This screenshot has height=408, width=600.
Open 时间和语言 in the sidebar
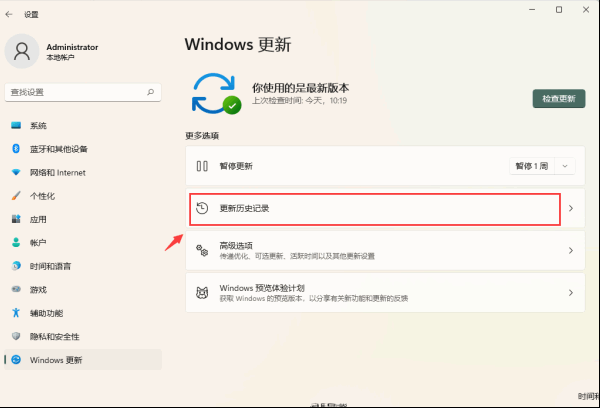83,266
